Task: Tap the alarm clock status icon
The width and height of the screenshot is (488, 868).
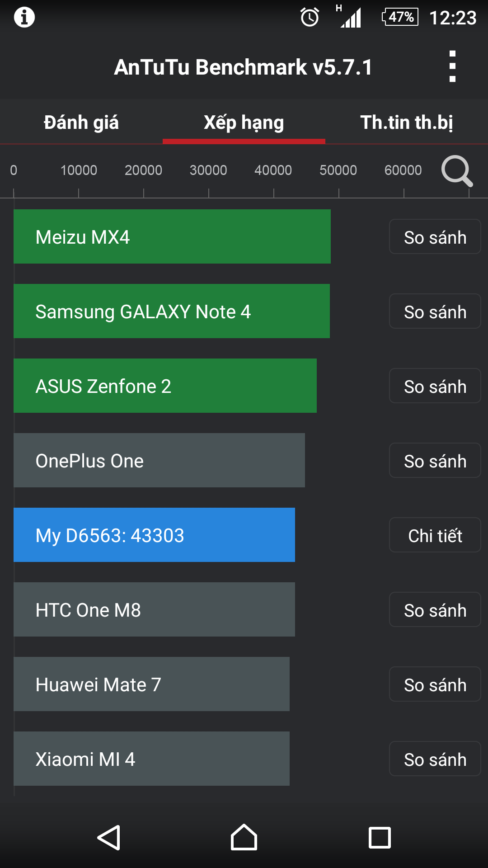Action: [x=310, y=17]
